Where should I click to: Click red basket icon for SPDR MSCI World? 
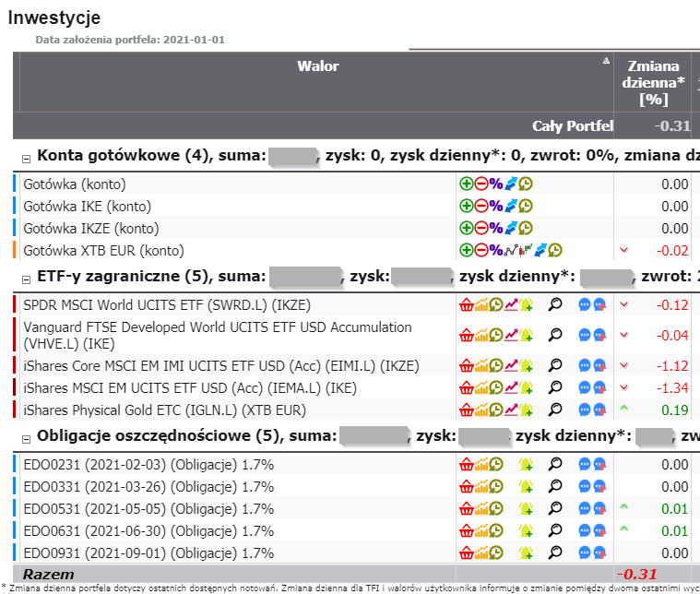coord(466,305)
